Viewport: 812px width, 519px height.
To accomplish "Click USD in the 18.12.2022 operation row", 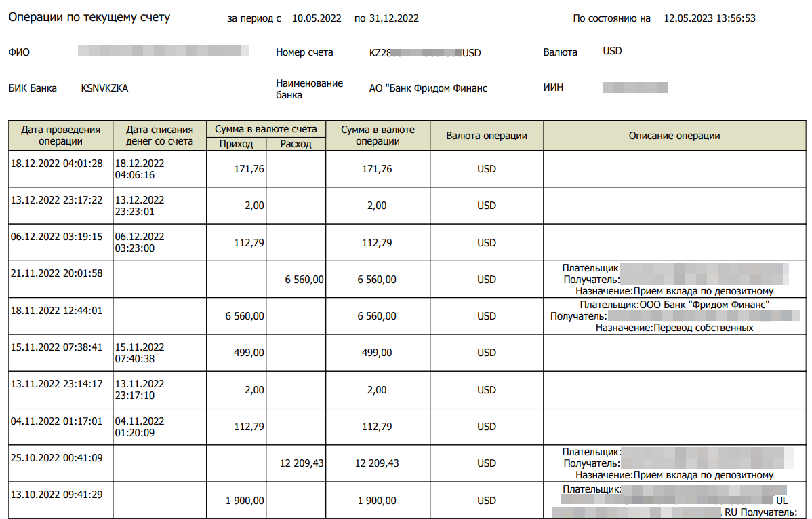I will pos(487,169).
